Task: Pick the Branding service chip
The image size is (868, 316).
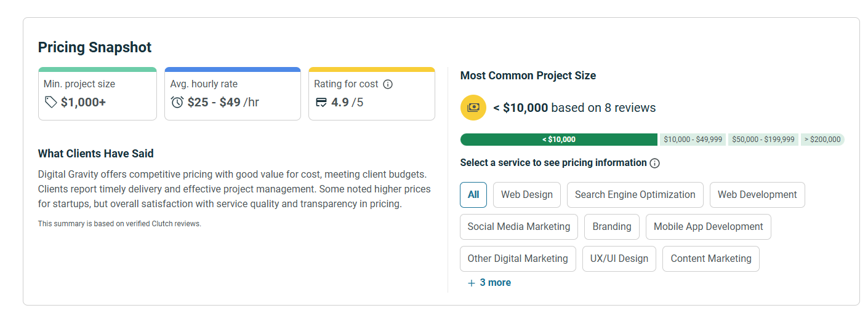Action: click(x=612, y=227)
